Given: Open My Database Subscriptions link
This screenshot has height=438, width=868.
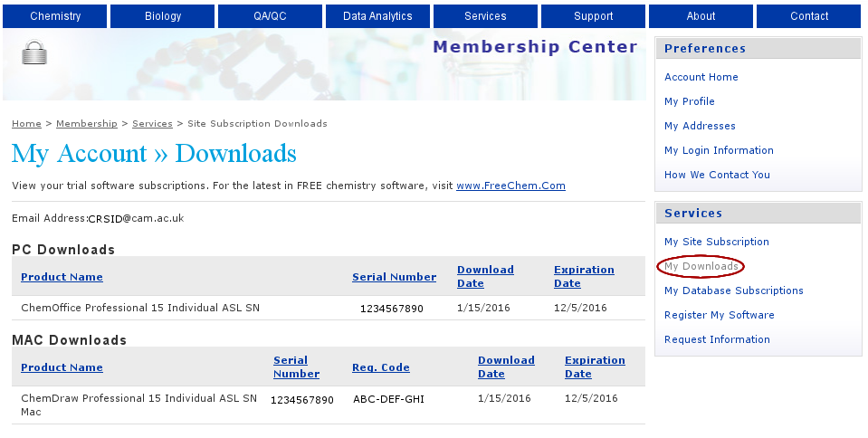Looking at the screenshot, I should [733, 290].
